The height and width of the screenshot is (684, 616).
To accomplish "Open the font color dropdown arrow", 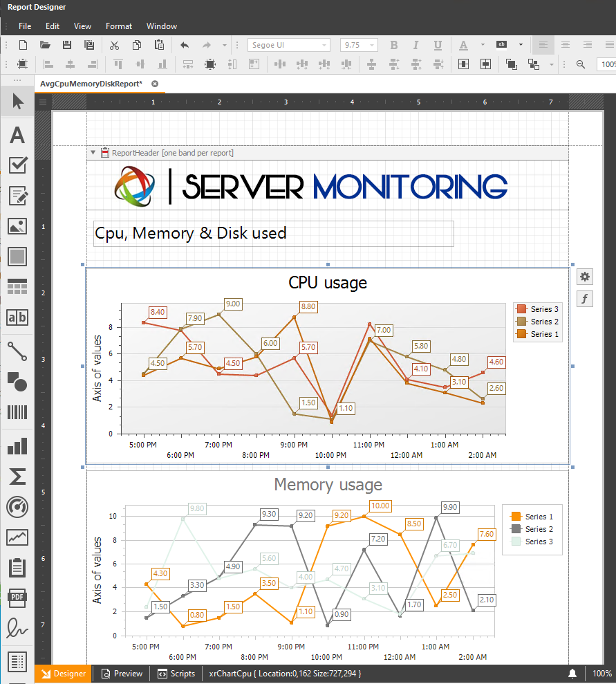I will click(x=483, y=45).
